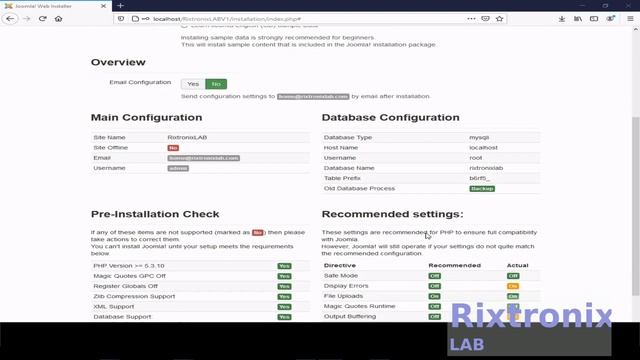Click the Joomla favicon on the tab
This screenshot has height=360, width=640.
pyautogui.click(x=8, y=6)
